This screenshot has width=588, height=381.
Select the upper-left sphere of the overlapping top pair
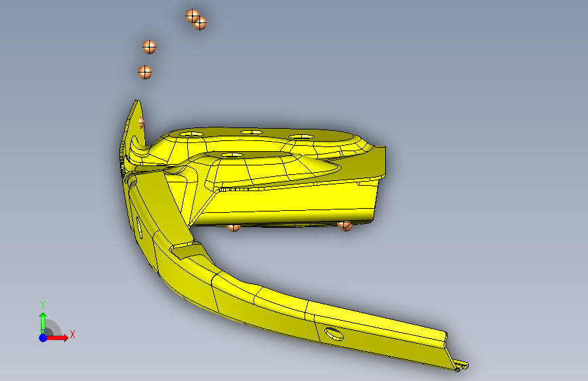(192, 16)
